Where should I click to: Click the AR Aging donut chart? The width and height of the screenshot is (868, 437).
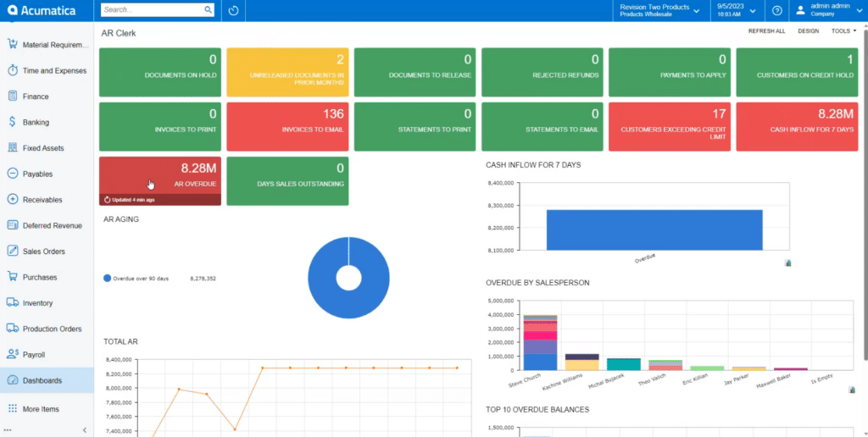348,278
